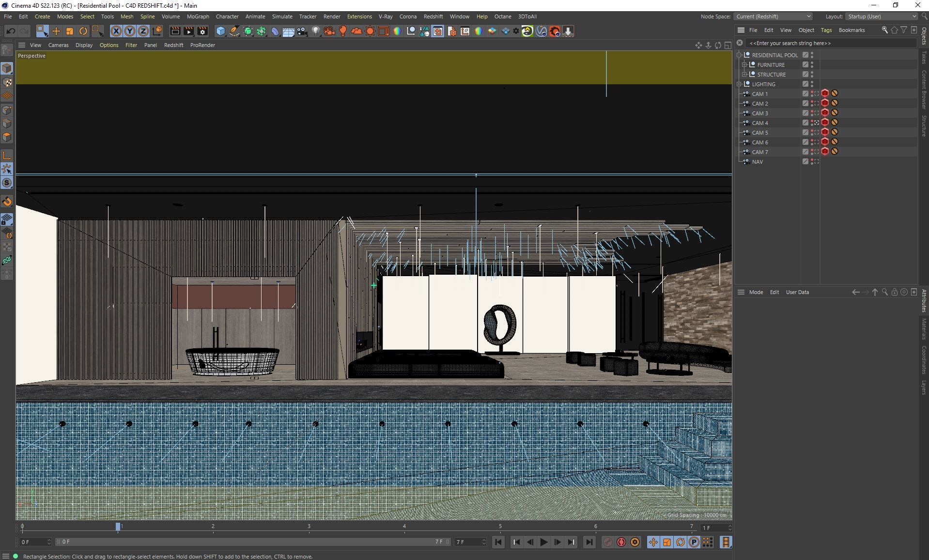Enable the Axis mode icon
Image resolution: width=929 pixels, height=560 pixels.
click(x=7, y=156)
